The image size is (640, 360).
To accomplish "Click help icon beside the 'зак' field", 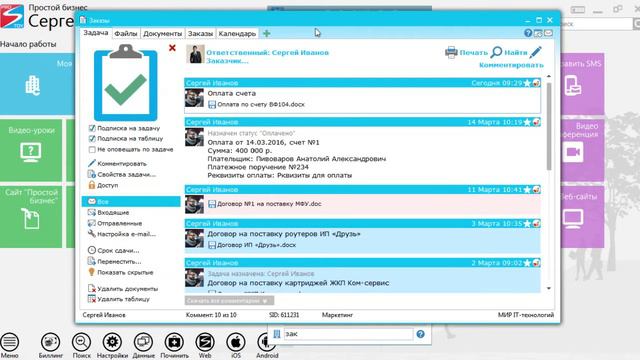I will 420,334.
